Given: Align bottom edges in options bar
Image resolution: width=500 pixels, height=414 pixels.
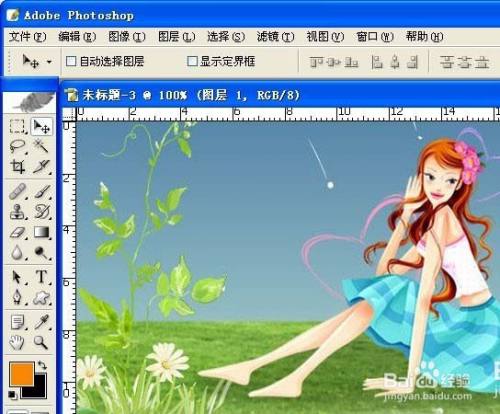Looking at the screenshot, I should (351, 62).
